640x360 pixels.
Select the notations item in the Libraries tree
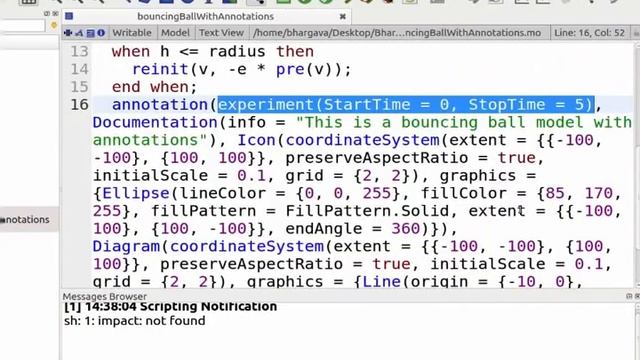coord(29,220)
